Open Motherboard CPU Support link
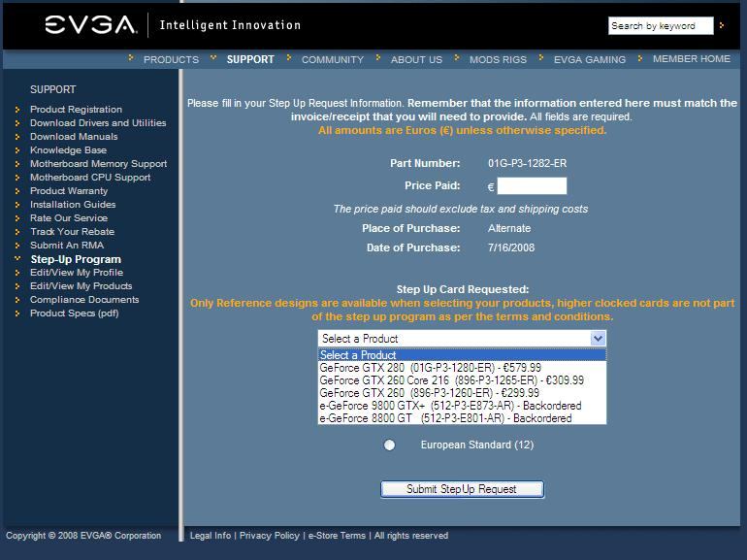The width and height of the screenshot is (747, 560). pos(90,178)
